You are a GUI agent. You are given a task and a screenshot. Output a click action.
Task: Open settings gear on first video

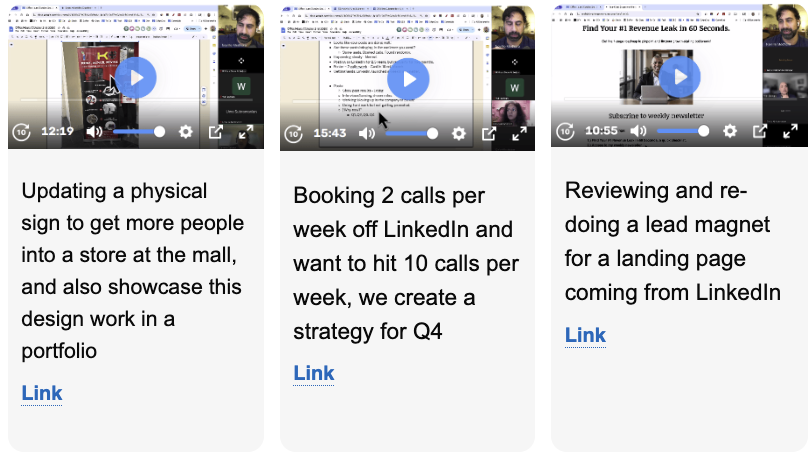186,131
